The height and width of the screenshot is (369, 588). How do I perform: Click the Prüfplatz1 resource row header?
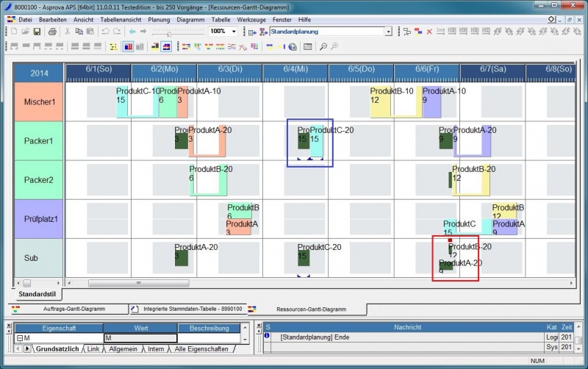pyautogui.click(x=39, y=219)
